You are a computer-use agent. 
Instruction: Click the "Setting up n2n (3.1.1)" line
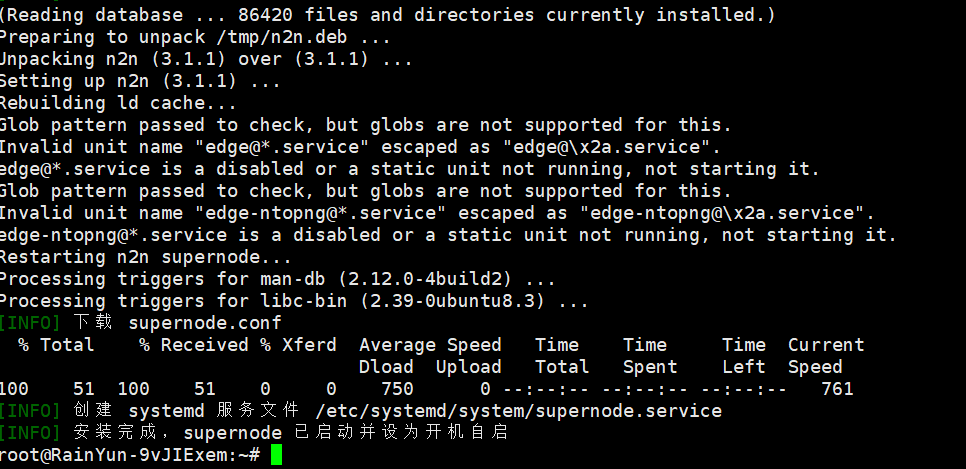[139, 81]
